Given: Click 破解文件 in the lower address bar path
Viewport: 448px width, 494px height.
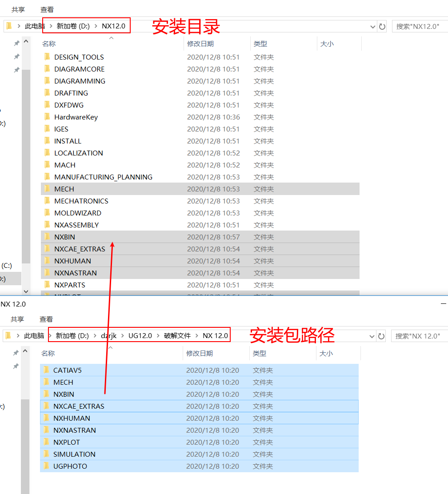Looking at the screenshot, I should click(x=177, y=335).
